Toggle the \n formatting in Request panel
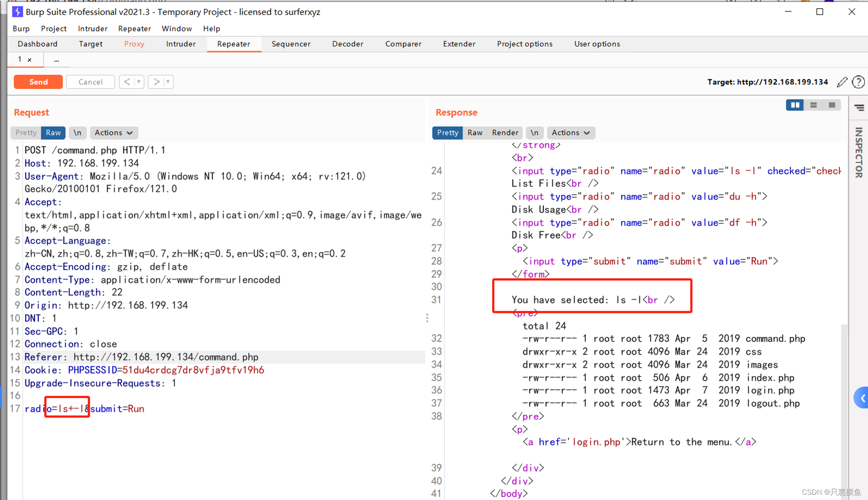Screen dimensions: 868x500 click(x=78, y=132)
